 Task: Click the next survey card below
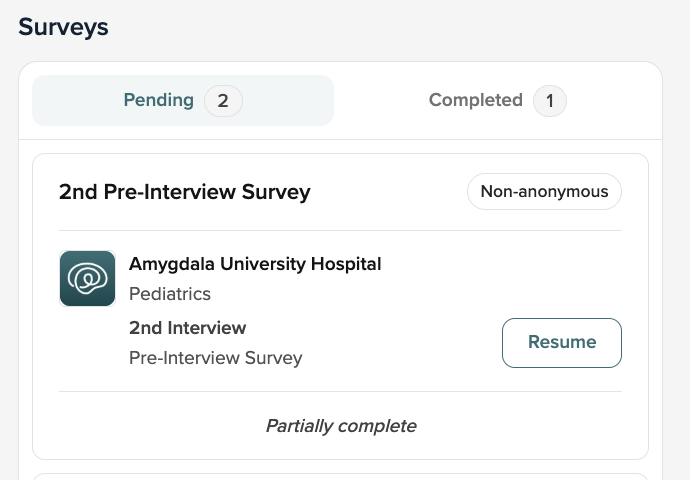(341, 476)
